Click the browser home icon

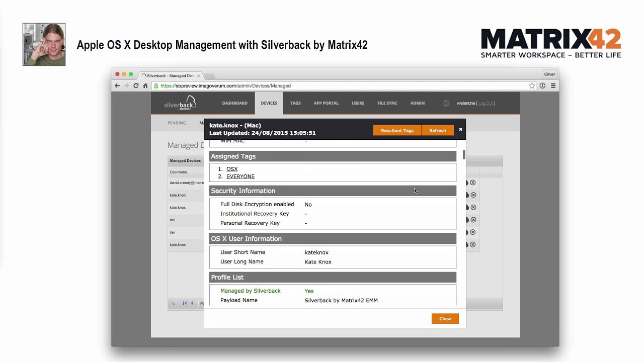pyautogui.click(x=145, y=86)
